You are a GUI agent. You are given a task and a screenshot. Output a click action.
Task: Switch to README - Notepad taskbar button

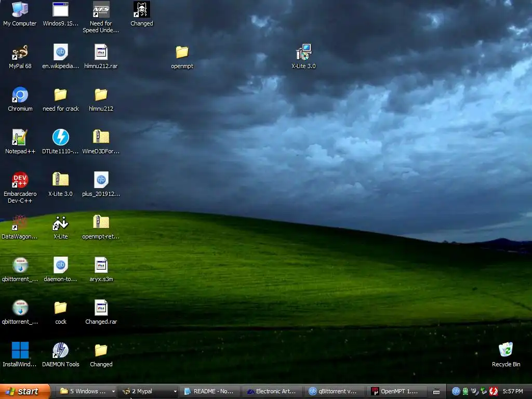point(210,391)
